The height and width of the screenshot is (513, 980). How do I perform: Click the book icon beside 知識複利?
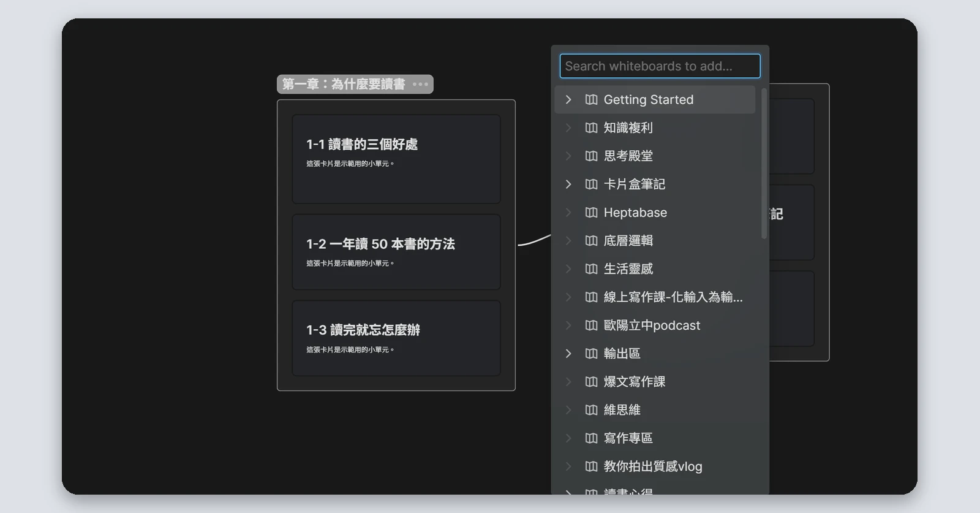[x=591, y=127]
